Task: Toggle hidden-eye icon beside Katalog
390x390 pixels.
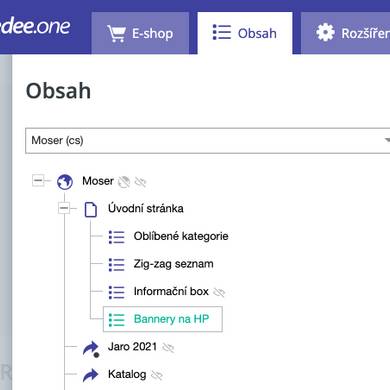Action: (x=157, y=375)
